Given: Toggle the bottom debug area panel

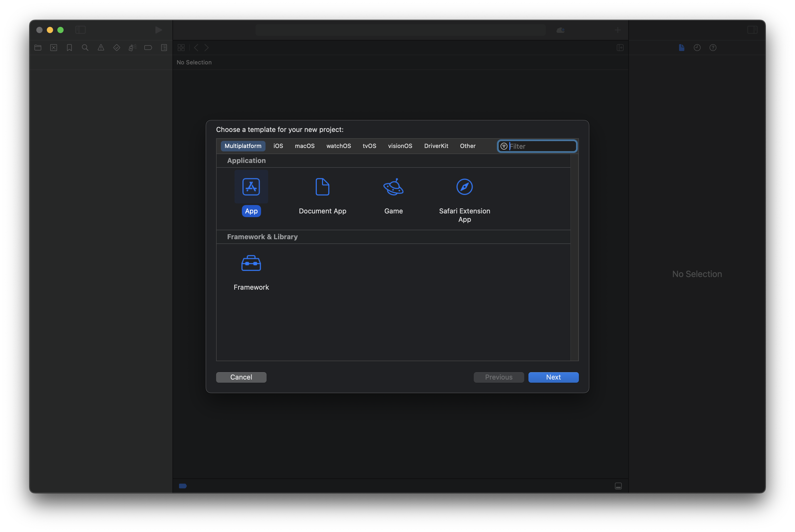Looking at the screenshot, I should (618, 486).
